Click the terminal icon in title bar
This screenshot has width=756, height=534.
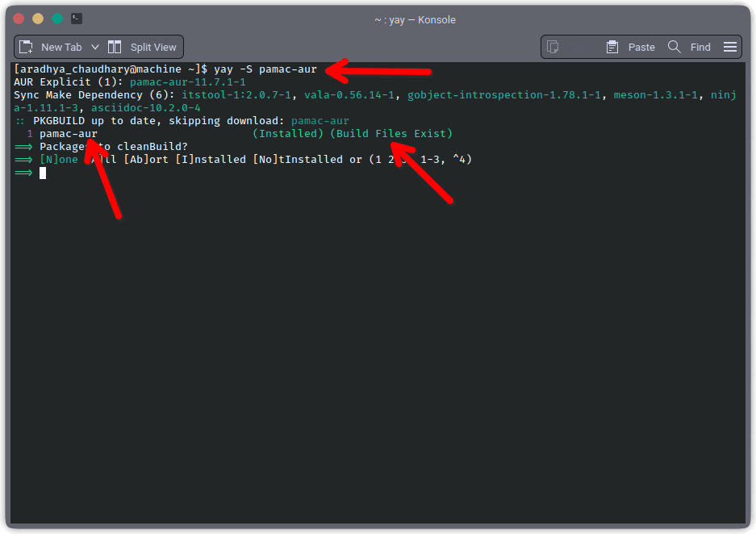pos(76,19)
